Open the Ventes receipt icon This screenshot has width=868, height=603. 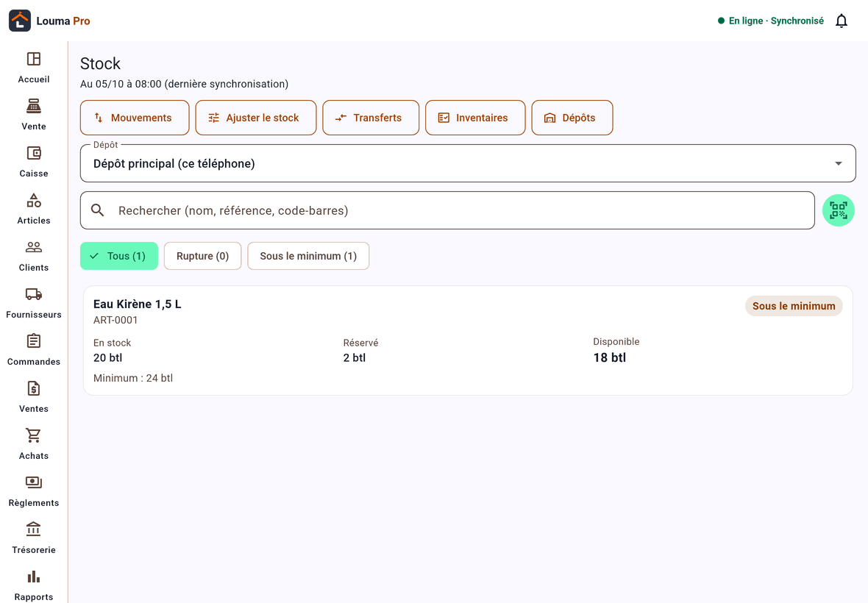[34, 388]
